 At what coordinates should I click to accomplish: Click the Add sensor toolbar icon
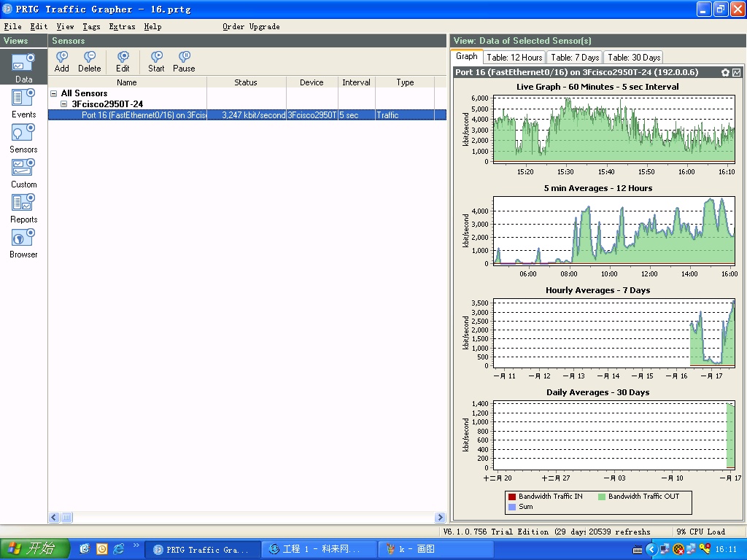[62, 61]
